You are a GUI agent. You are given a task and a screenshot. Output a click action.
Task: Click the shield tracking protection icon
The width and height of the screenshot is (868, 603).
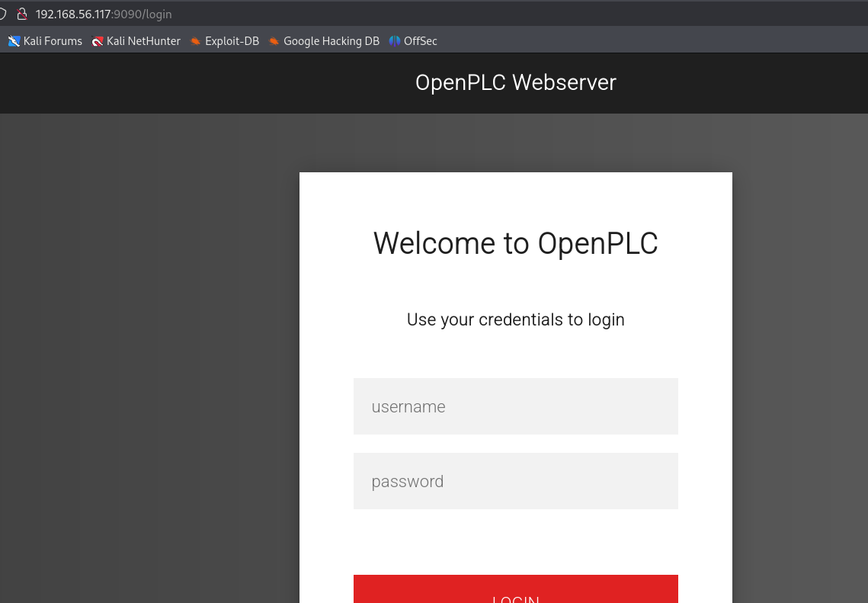click(x=3, y=14)
